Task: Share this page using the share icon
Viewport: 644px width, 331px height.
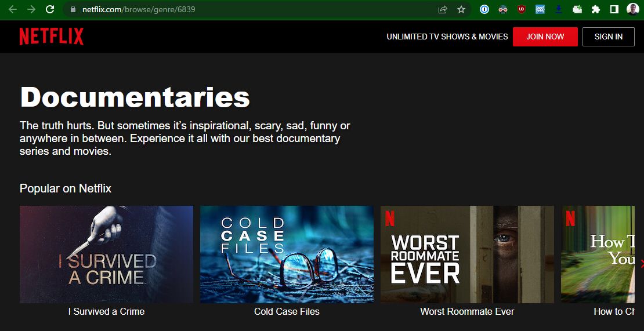Action: click(442, 9)
